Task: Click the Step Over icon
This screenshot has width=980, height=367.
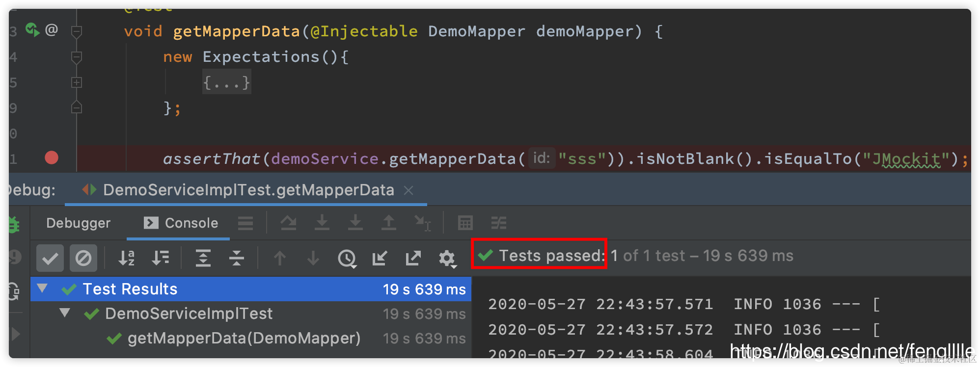Action: [288, 223]
